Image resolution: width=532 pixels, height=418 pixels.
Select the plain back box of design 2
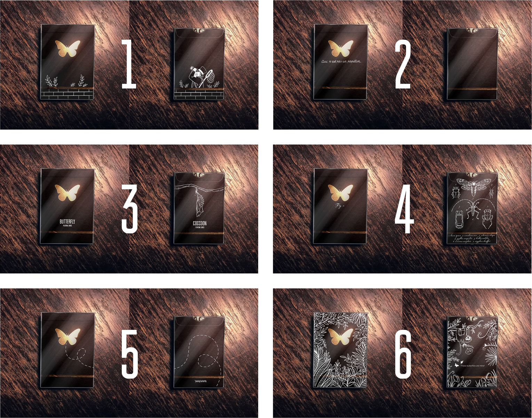coord(472,64)
